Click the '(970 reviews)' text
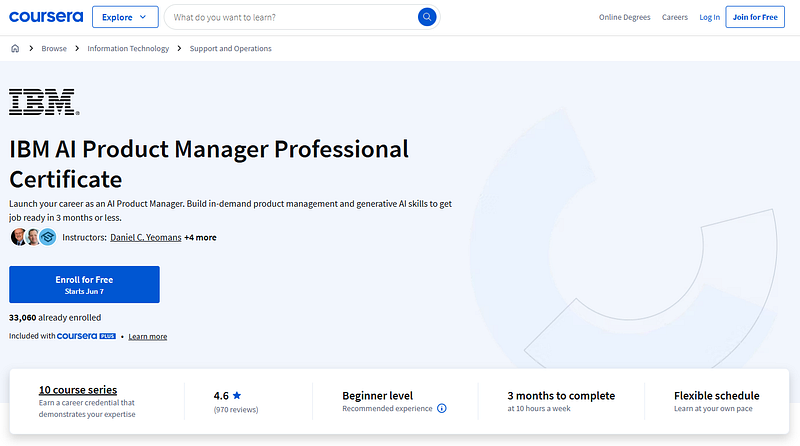800x446 pixels. [236, 409]
